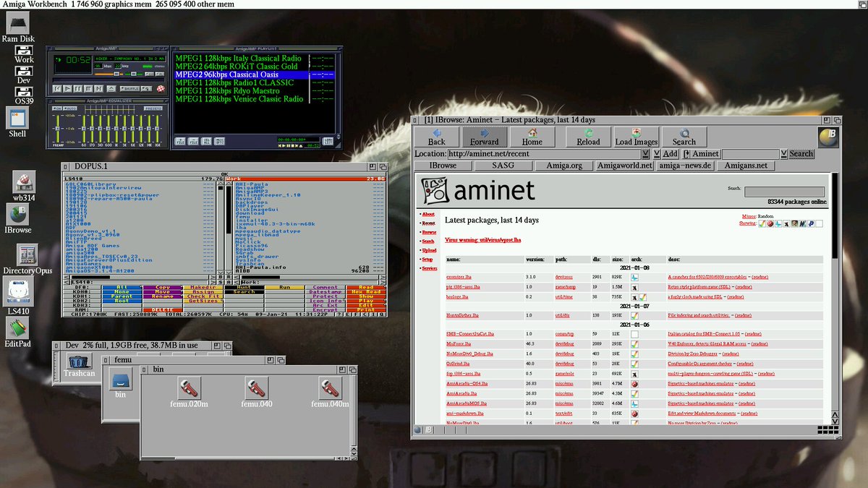Click IBrowse Forward navigation button
868x488 pixels.
[x=484, y=137]
